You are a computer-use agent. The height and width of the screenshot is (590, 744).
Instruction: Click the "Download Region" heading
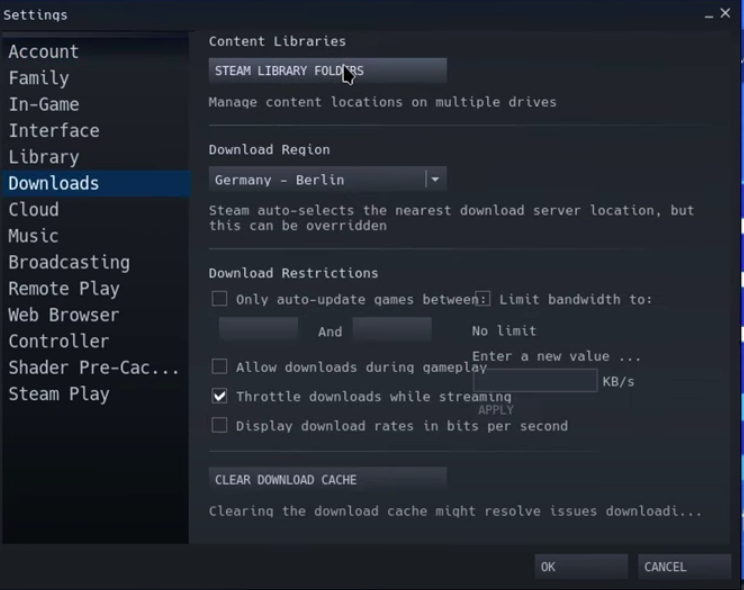click(269, 150)
